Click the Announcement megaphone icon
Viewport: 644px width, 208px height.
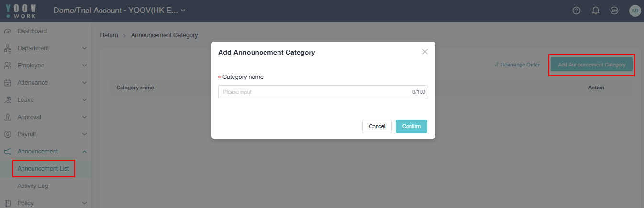pos(8,152)
